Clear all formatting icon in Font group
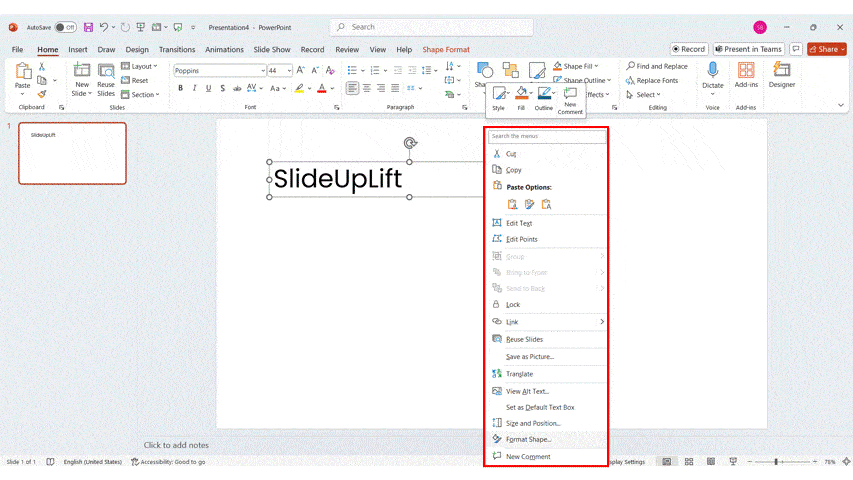Image resolution: width=853 pixels, height=480 pixels. (x=330, y=70)
